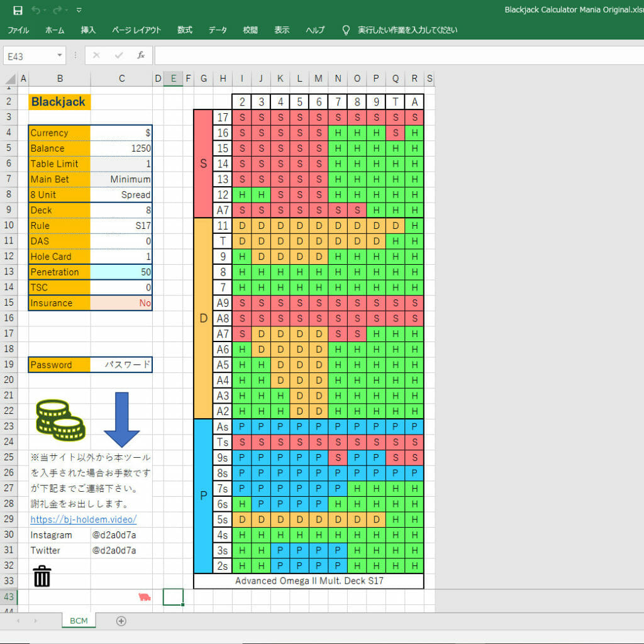Click the pink pig graphic near row 43
Image resolution: width=644 pixels, height=644 pixels.
tap(145, 597)
